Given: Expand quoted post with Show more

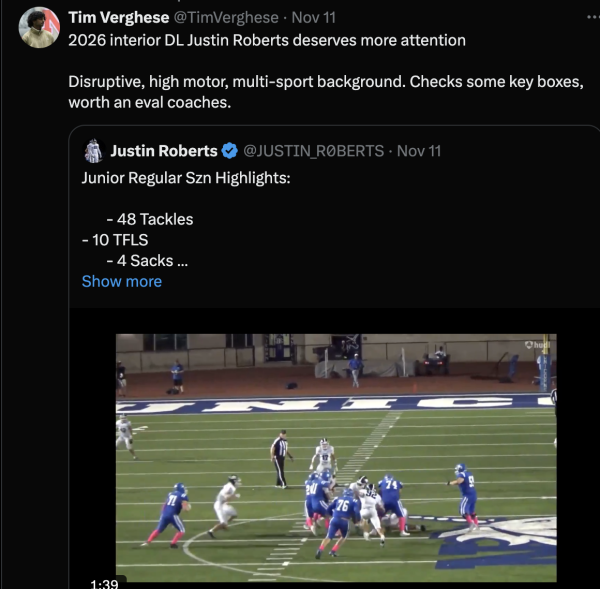Looking at the screenshot, I should (x=121, y=282).
